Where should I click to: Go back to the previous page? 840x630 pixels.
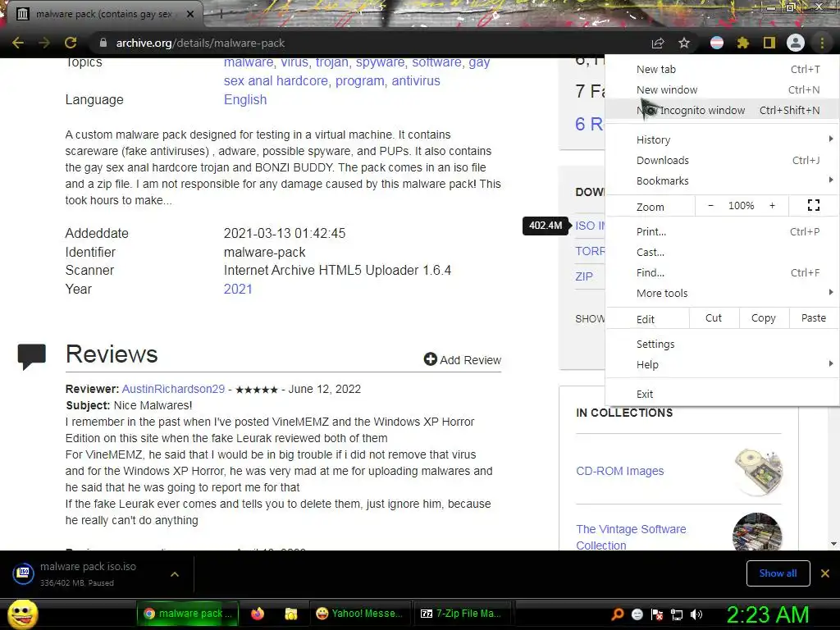point(18,43)
